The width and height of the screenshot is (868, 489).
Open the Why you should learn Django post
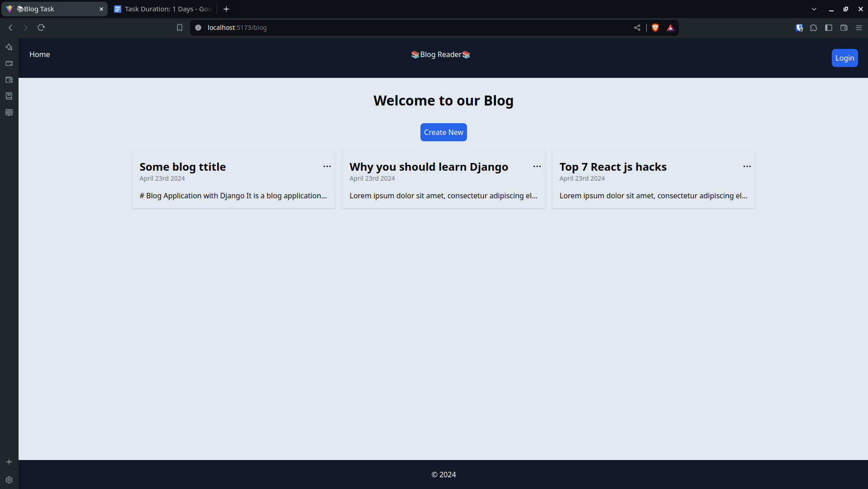(429, 167)
